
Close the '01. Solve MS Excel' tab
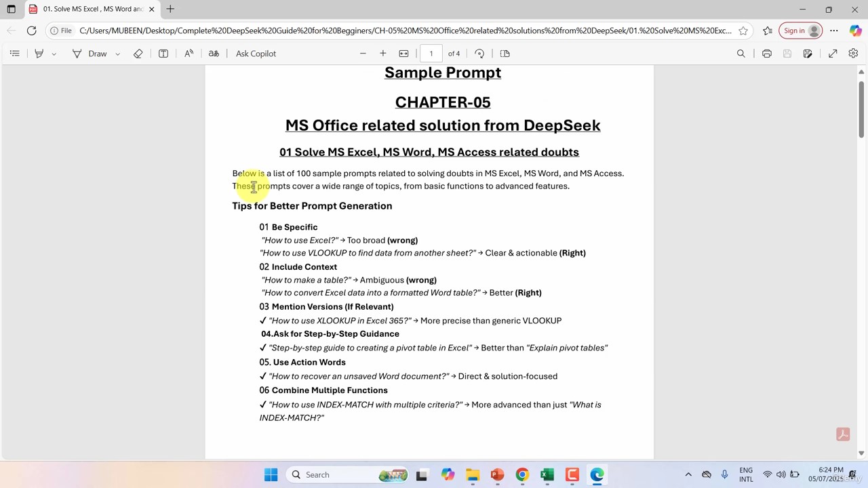tap(151, 9)
